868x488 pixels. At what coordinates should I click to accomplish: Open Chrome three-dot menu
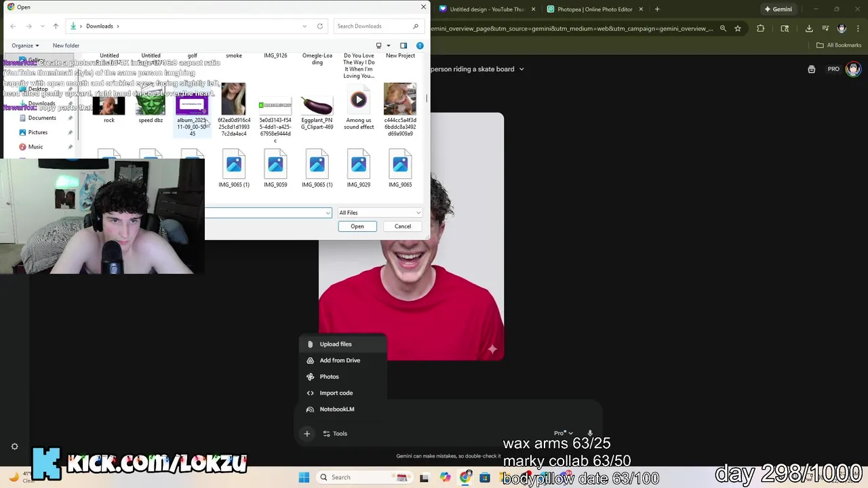857,28
